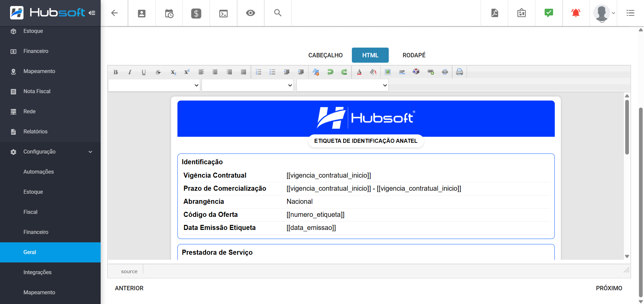Click the eye viewer icon in the toolbar

point(250,13)
